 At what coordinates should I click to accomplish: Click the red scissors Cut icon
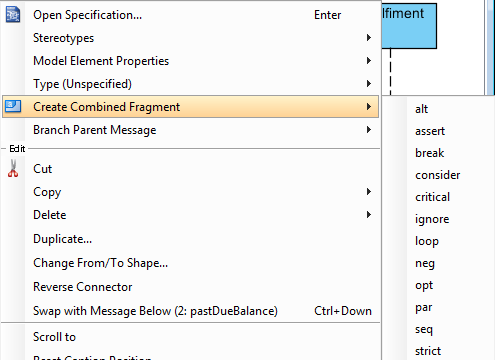tap(13, 168)
